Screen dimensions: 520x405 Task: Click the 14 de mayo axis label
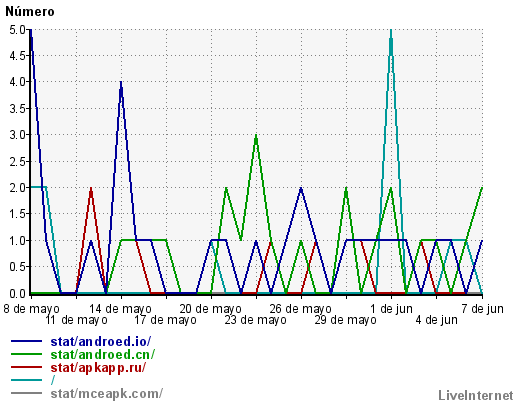pyautogui.click(x=120, y=309)
